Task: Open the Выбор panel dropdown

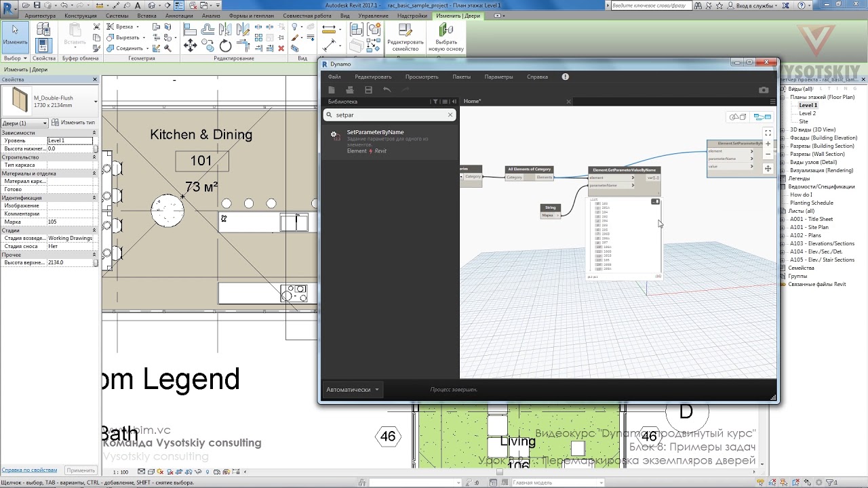Action: click(x=15, y=58)
